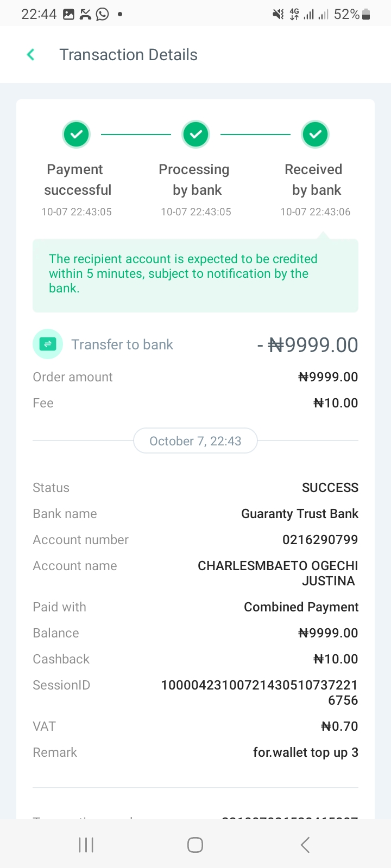Tap the October 7, 22:43 date pill
Image resolution: width=391 pixels, height=868 pixels.
pos(195,441)
